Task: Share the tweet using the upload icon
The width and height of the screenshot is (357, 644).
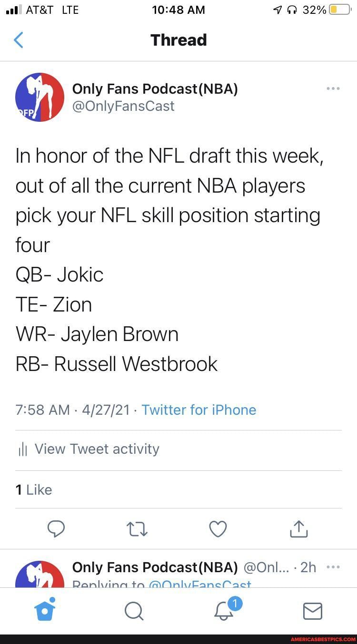Action: point(298,528)
